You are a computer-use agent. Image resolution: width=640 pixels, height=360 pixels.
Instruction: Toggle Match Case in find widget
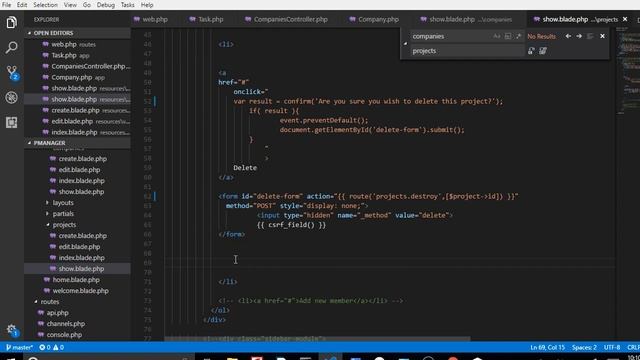(x=496, y=36)
